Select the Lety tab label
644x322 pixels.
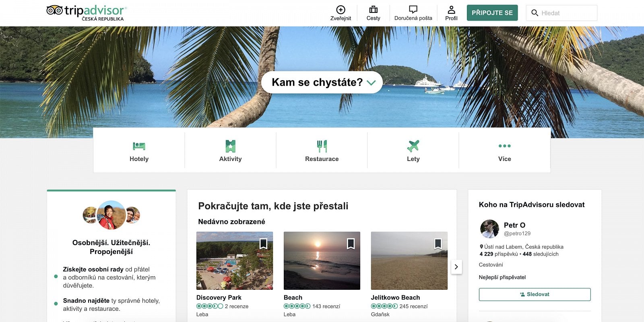point(413,159)
